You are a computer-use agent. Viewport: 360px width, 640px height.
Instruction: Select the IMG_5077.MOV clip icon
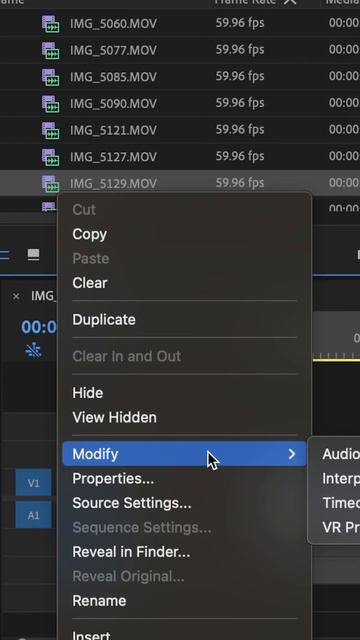point(51,50)
